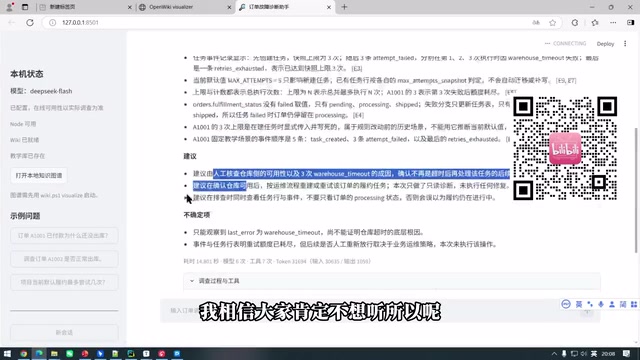The height and width of the screenshot is (360, 640).
Task: Click the Deploy button
Action: click(605, 44)
